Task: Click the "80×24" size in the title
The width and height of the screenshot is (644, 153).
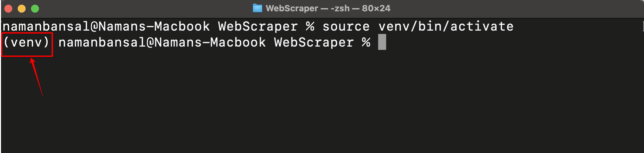Action: pyautogui.click(x=376, y=8)
